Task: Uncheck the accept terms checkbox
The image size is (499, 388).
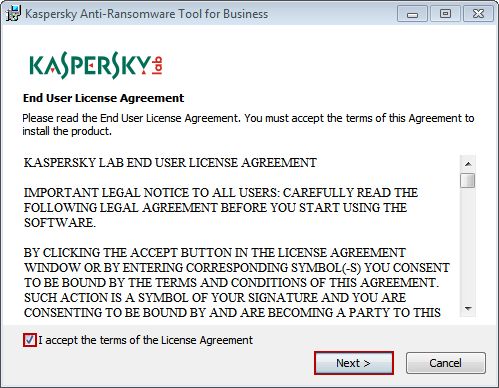Action: click(30, 340)
